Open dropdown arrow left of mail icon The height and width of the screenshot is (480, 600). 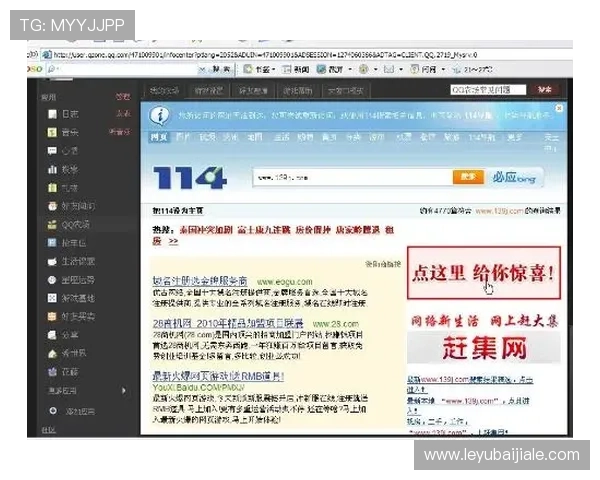click(376, 69)
